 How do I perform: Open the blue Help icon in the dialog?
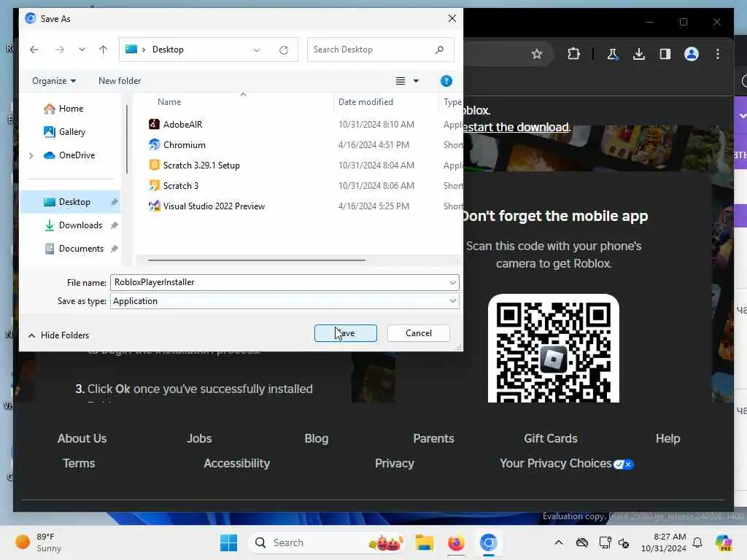pos(446,81)
